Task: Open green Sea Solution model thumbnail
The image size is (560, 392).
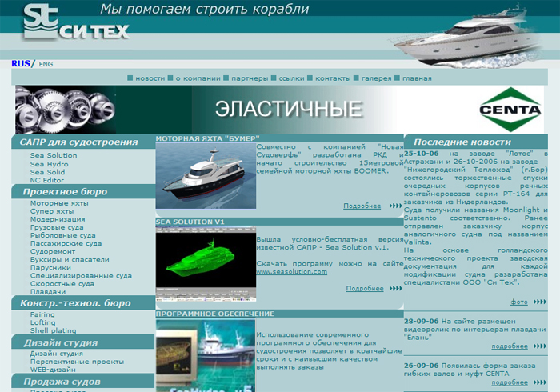Action: pyautogui.click(x=206, y=263)
